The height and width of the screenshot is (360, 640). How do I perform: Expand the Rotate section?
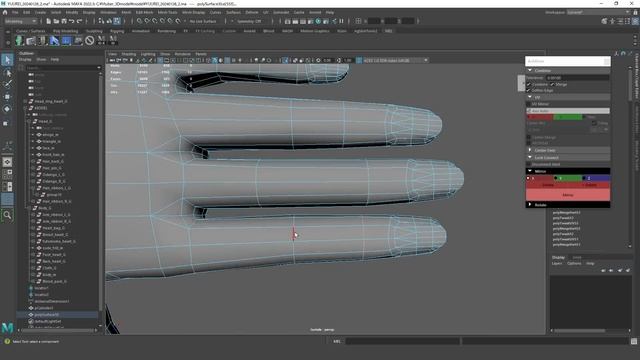[x=530, y=204]
